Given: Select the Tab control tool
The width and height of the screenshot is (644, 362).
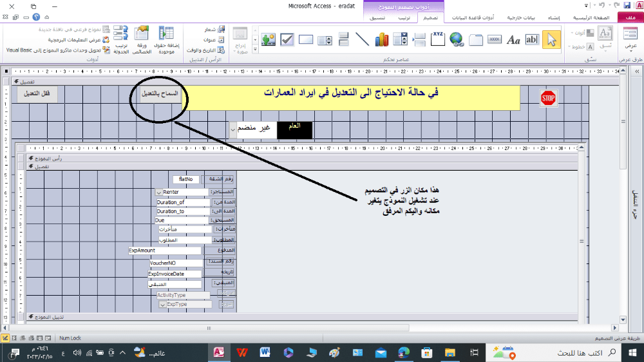Looking at the screenshot, I should [x=476, y=40].
